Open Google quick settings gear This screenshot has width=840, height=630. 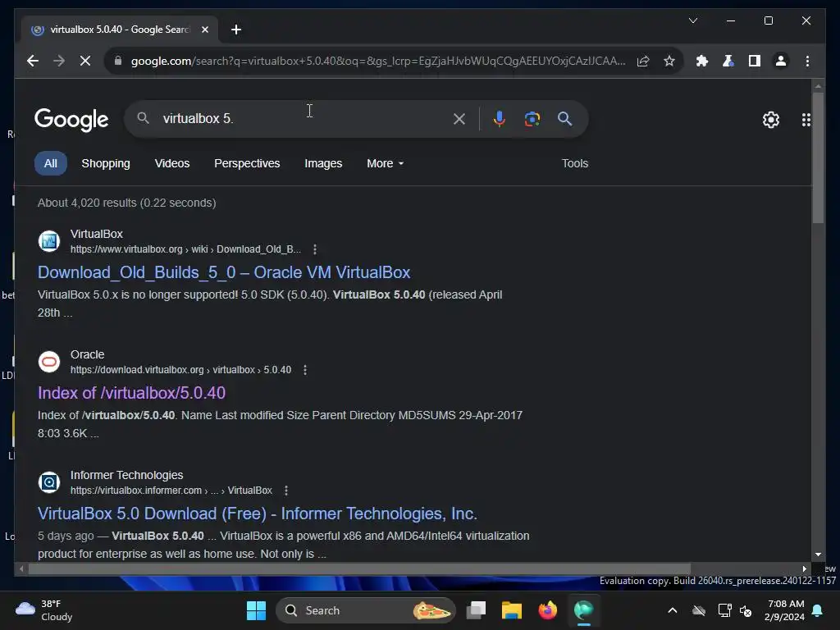(771, 120)
